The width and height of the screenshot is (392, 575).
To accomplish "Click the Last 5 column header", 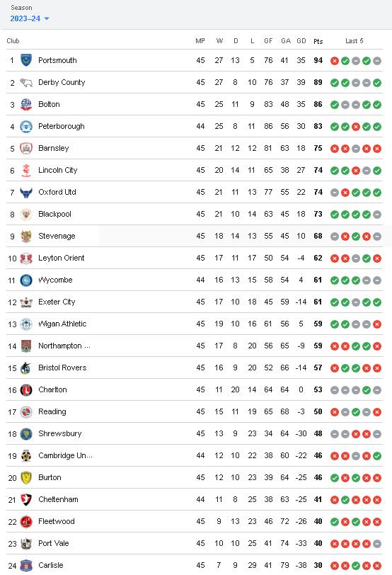I will [x=354, y=40].
